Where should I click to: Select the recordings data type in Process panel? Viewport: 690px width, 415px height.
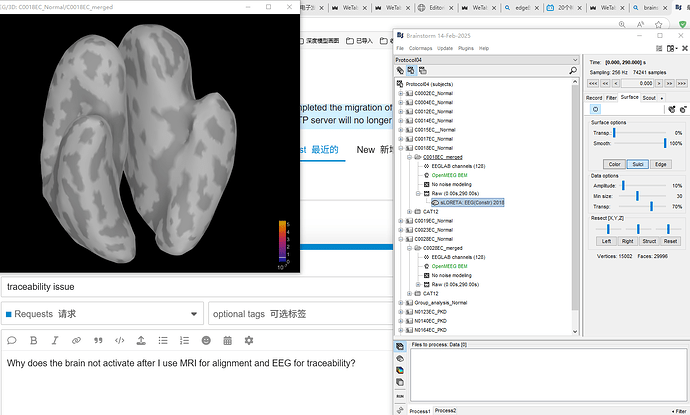400,346
